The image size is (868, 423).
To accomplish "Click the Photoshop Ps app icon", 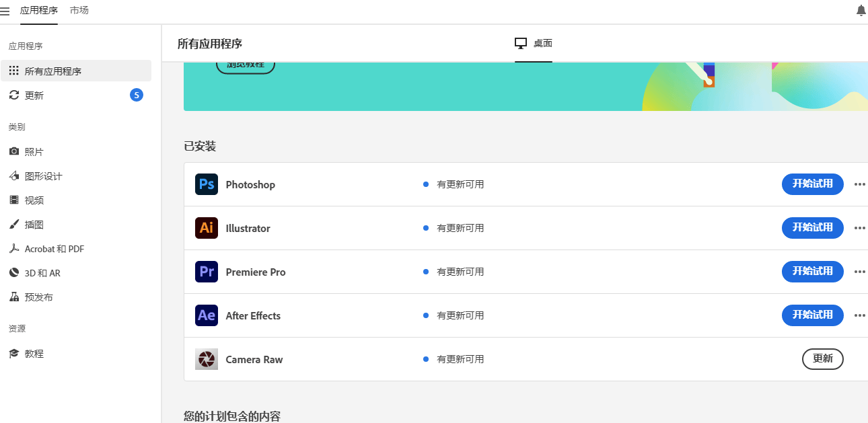I will (207, 184).
